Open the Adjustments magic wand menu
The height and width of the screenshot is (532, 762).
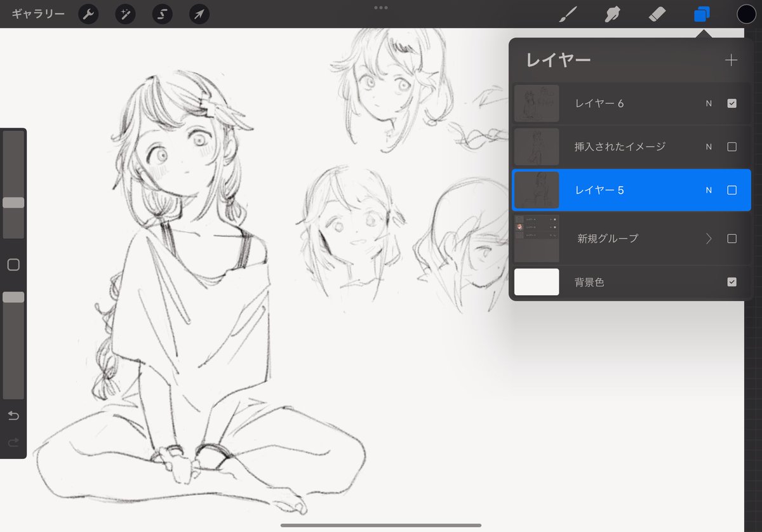point(125,14)
